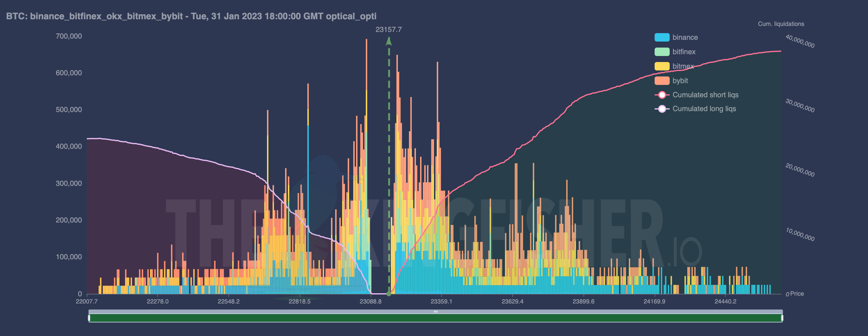Click the Cumulated long liqs line marker icon
Viewport: 868px width, 336px height.
662,109
